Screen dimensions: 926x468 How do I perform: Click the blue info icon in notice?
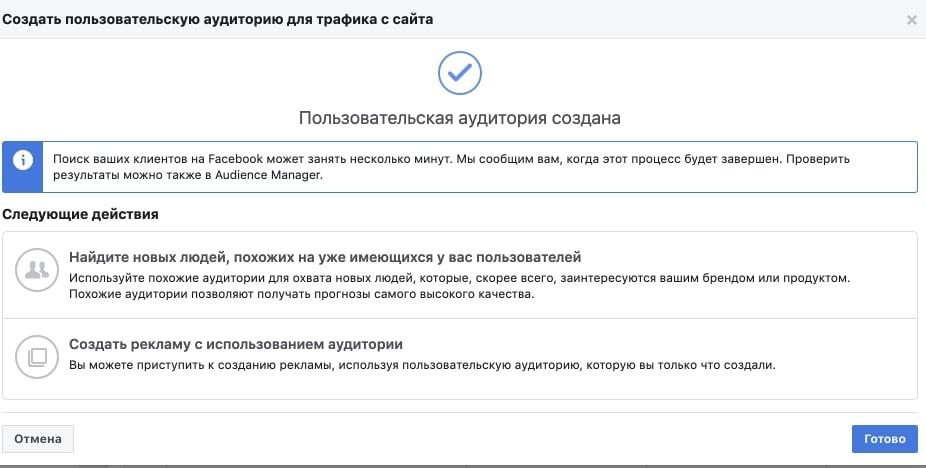22,160
